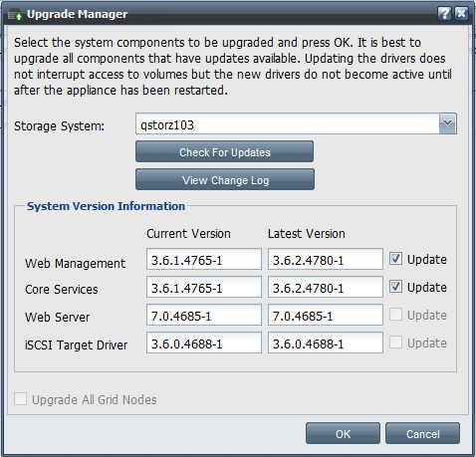This screenshot has width=476, height=457.
Task: Toggle the Web Server Update checkbox
Action: pos(395,315)
